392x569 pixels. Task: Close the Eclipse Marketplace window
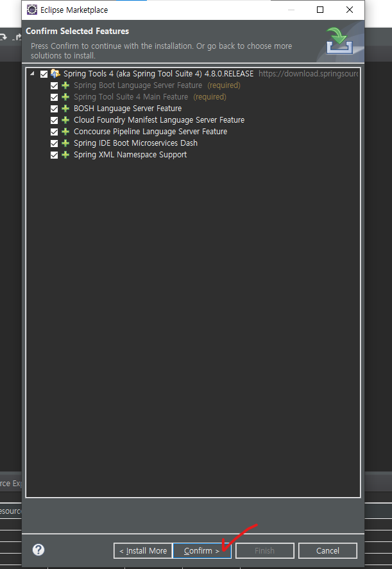pos(350,10)
